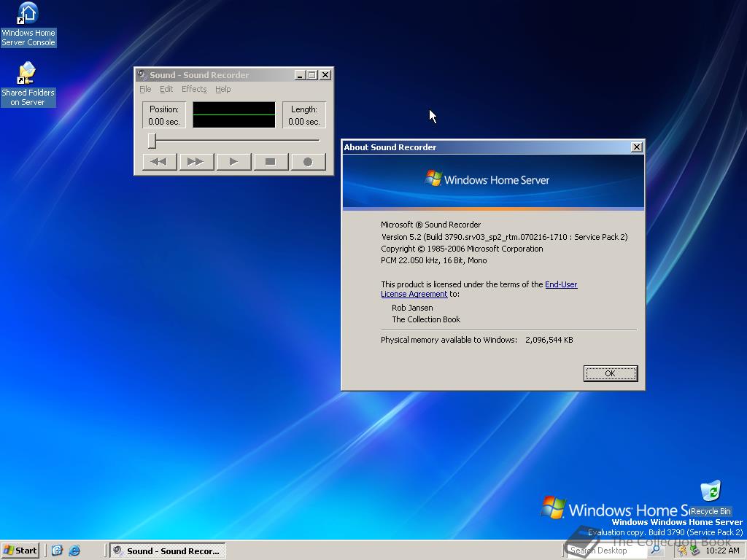Click the physical memory value 2,096,544 KB

click(549, 340)
